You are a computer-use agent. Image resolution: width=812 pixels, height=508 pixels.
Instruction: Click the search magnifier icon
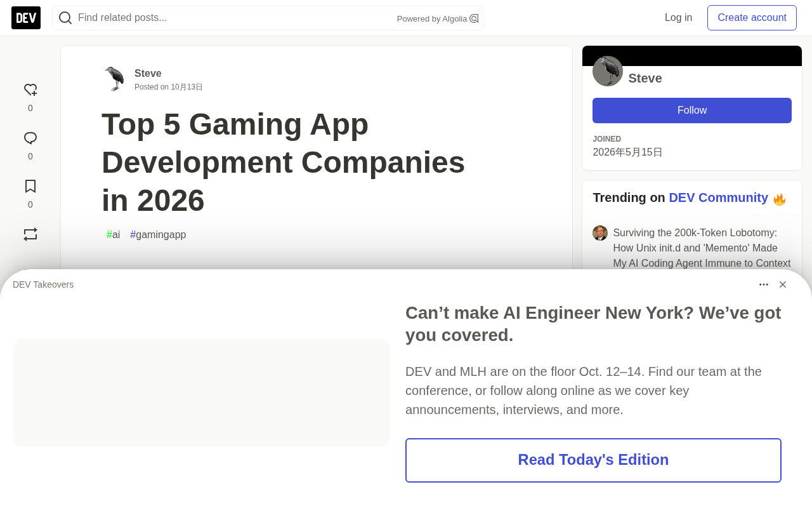[x=65, y=18]
